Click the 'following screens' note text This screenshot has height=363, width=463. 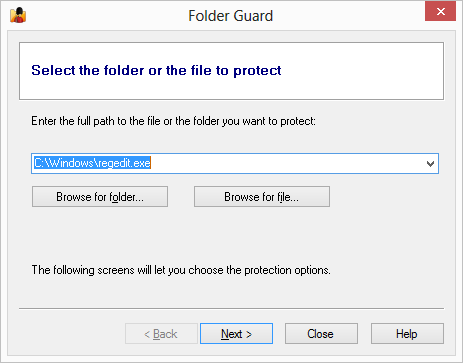[x=181, y=270]
